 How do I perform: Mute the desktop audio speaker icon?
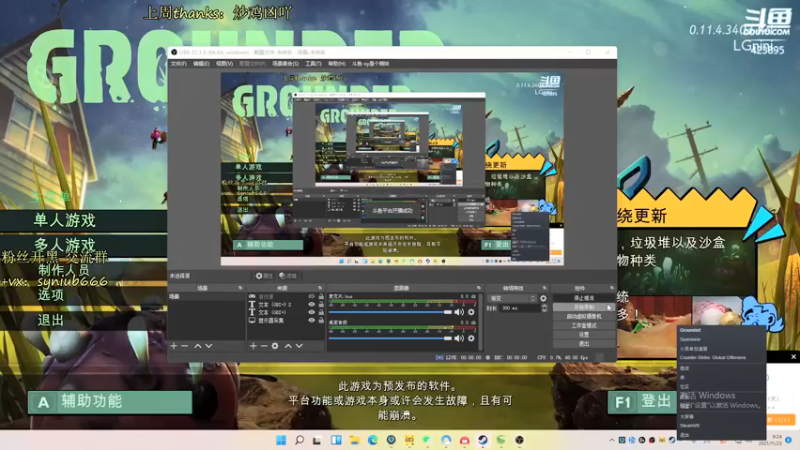459,338
